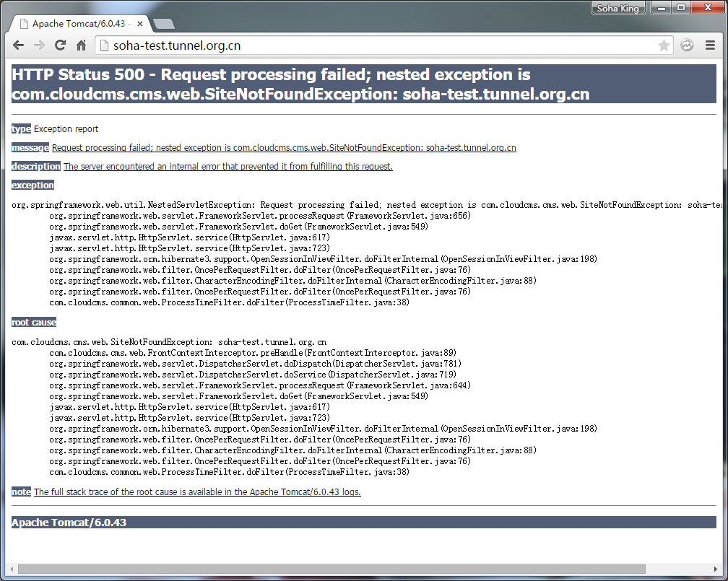
Task: Click the DispatcherServlet.doDispatch trace line
Action: [256, 364]
